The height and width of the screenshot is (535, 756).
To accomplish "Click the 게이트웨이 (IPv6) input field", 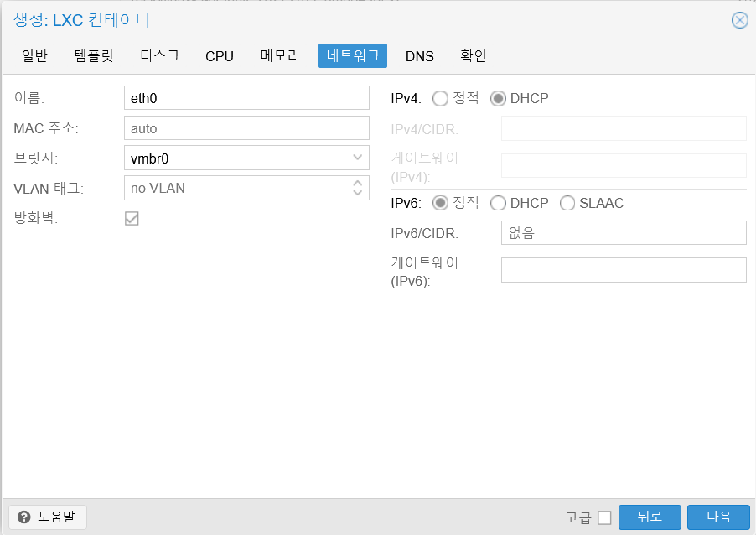I will (x=624, y=270).
